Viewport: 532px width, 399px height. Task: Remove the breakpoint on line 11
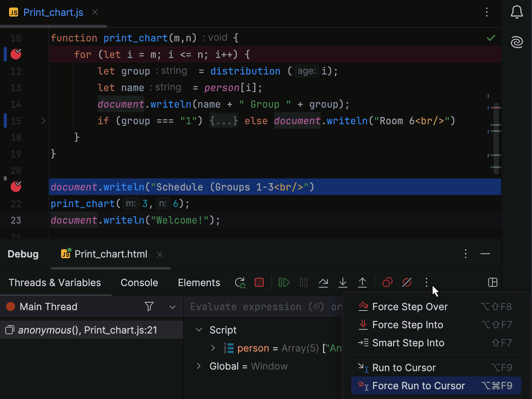16,55
